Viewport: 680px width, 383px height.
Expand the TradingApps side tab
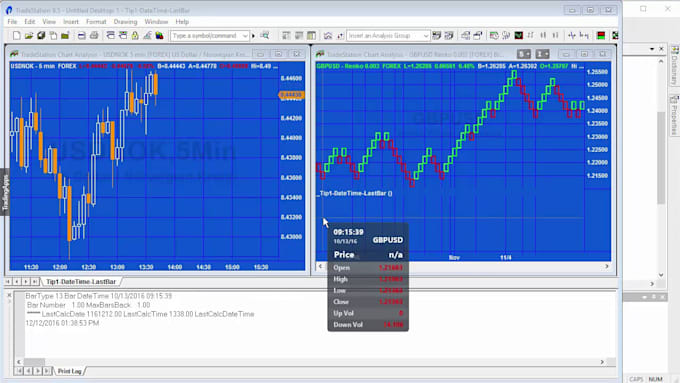[5, 192]
